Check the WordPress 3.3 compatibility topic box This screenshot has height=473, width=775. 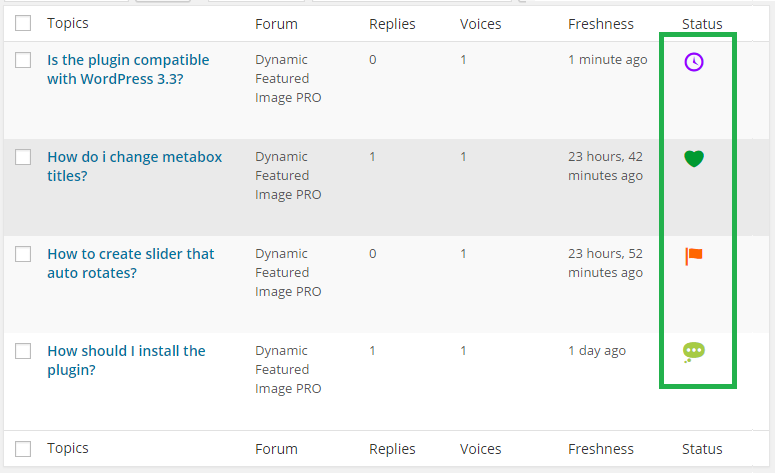pos(23,60)
